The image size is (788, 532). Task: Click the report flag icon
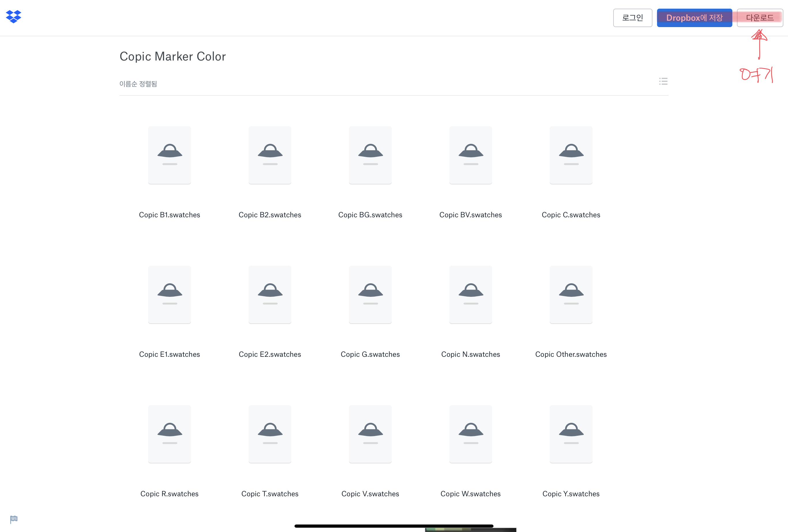click(x=14, y=519)
